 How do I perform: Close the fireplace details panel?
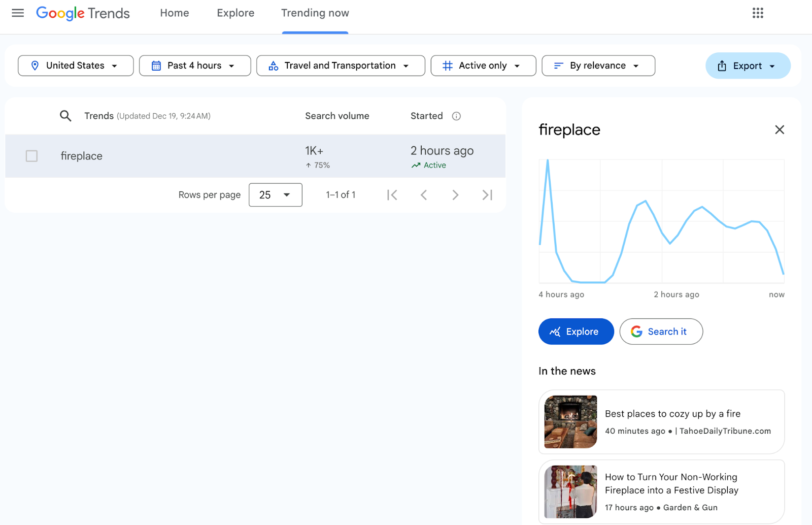click(x=780, y=129)
